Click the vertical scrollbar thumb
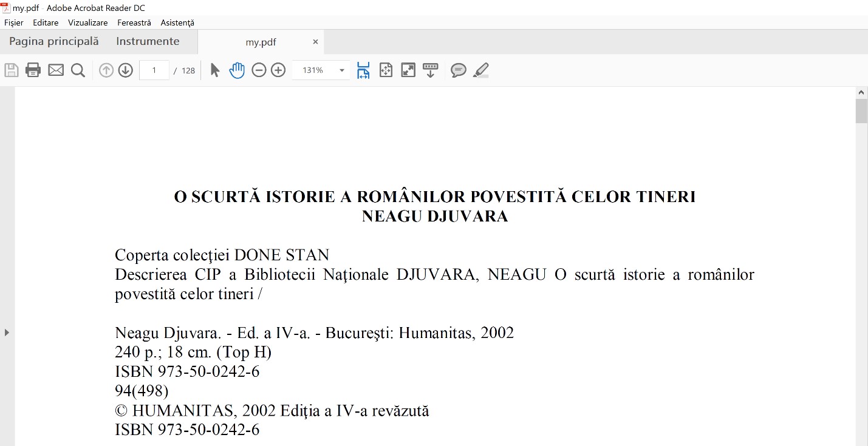Screen dimensions: 868x446 [861, 112]
